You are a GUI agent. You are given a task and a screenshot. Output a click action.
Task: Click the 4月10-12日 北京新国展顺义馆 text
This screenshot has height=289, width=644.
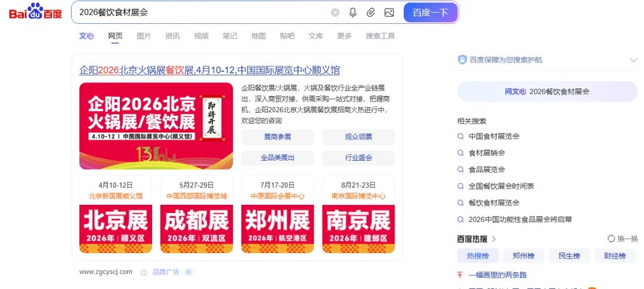click(116, 190)
